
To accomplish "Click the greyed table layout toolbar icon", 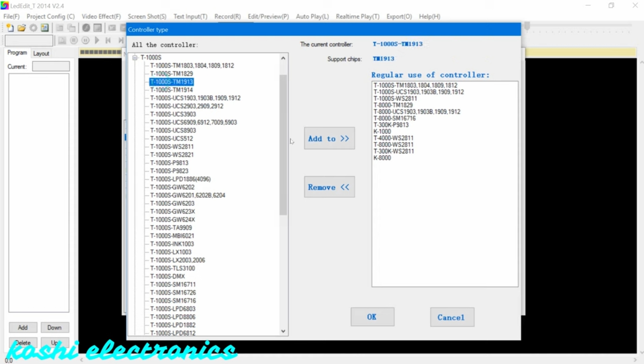I will click(x=60, y=28).
